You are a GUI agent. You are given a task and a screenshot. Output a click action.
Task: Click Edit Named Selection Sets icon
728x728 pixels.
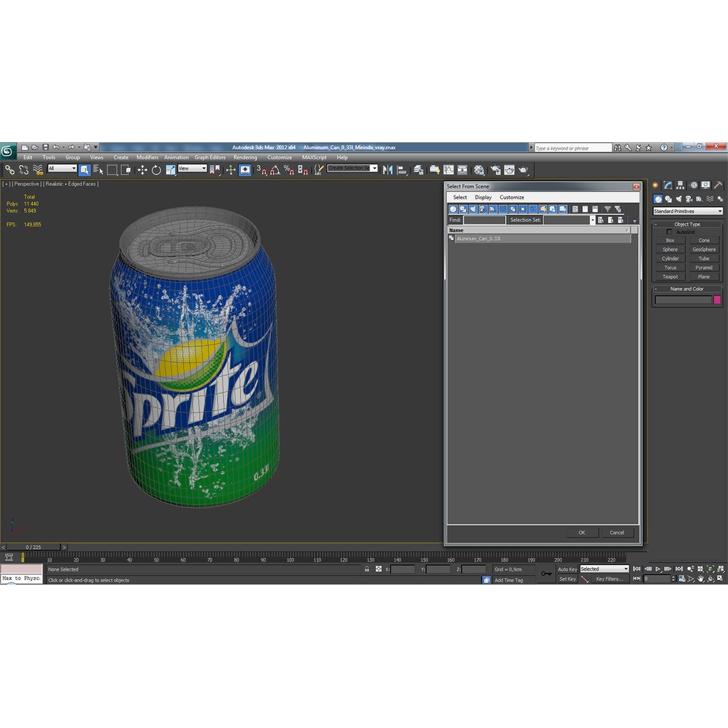tap(318, 170)
